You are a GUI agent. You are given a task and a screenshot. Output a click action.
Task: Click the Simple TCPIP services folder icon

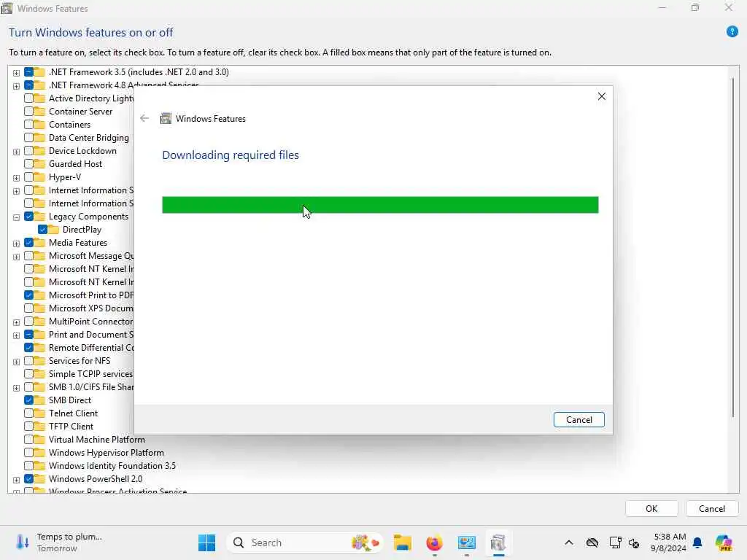click(39, 374)
